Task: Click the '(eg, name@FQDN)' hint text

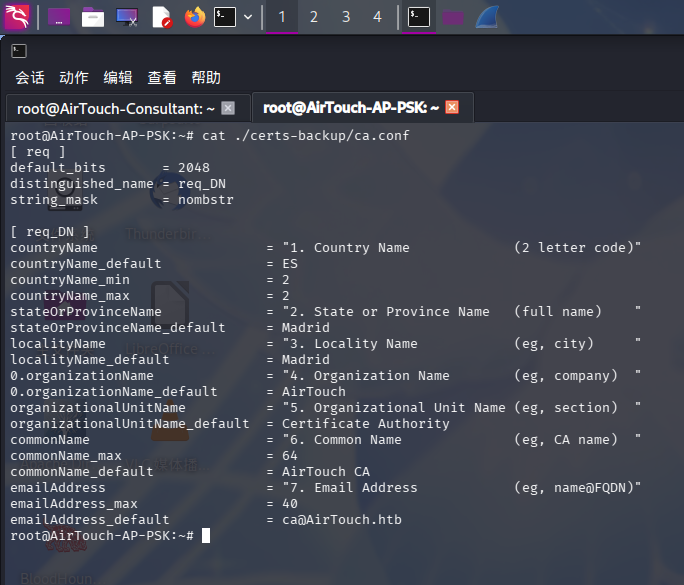Action: click(574, 488)
